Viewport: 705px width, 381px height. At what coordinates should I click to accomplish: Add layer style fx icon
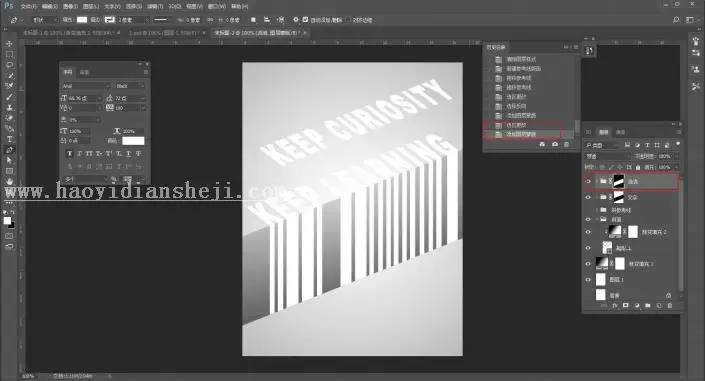(x=615, y=305)
